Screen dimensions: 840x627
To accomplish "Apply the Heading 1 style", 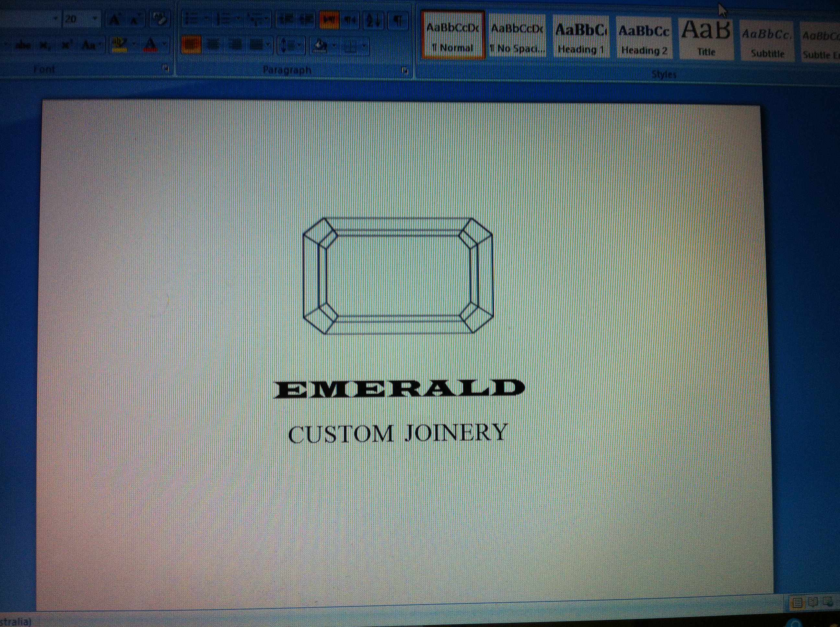I will pyautogui.click(x=581, y=37).
